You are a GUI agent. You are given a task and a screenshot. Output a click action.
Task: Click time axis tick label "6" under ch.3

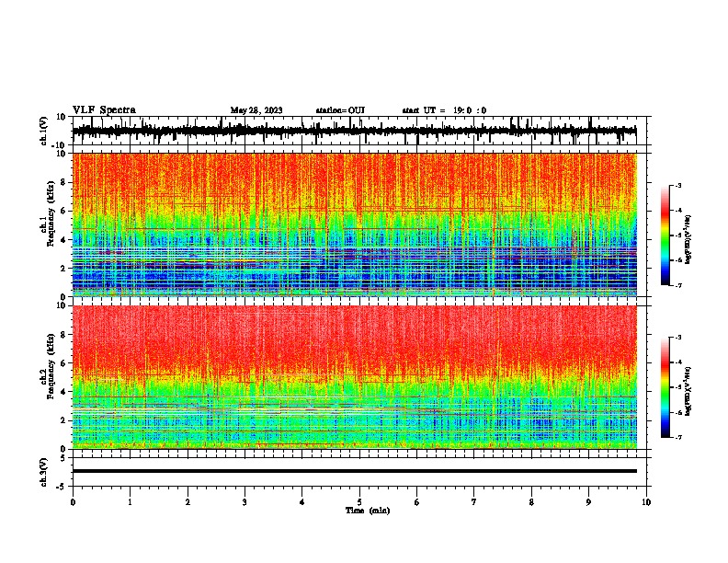click(417, 502)
